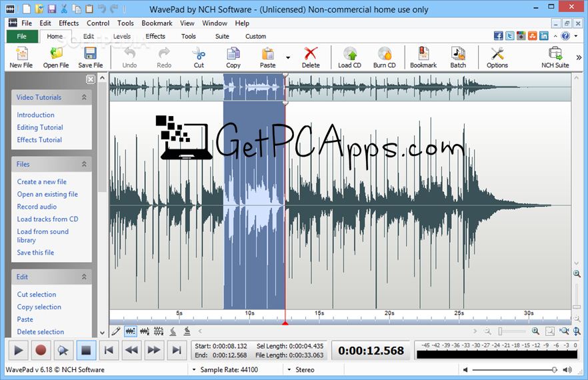The image size is (588, 380).
Task: Click the Rewind button
Action: coord(131,351)
